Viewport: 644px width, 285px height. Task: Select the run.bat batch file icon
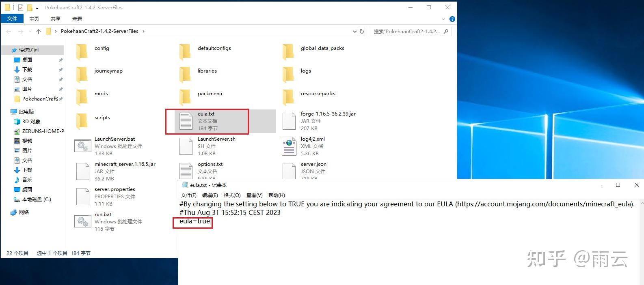83,222
